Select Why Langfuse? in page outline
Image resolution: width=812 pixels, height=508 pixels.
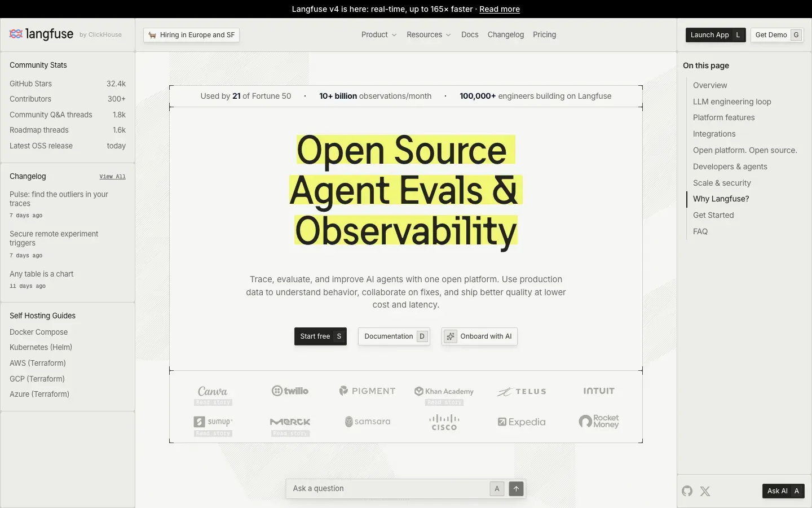tap(721, 199)
